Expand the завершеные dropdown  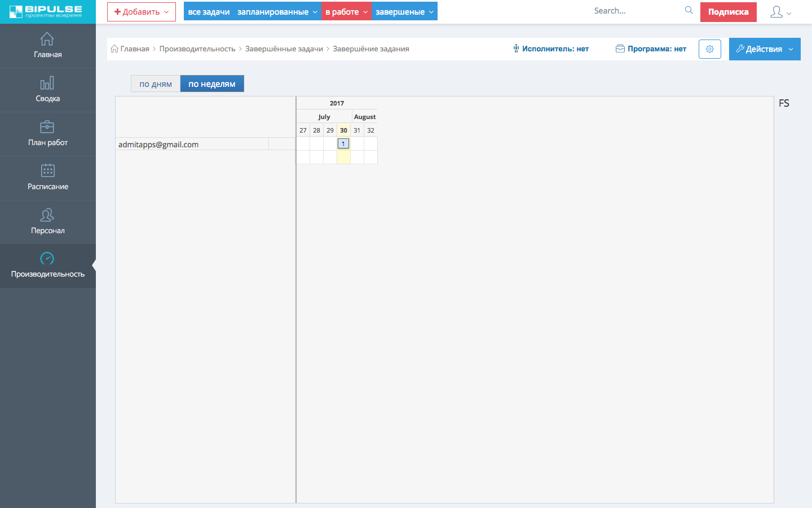tap(404, 12)
